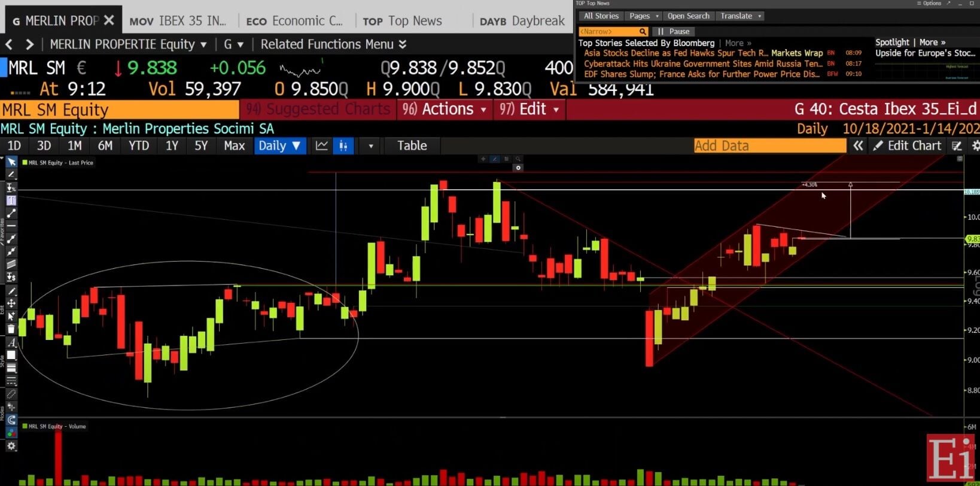Screen dimensions: 980x486
Task: Go back with the left navigation arrow
Action: [9, 44]
